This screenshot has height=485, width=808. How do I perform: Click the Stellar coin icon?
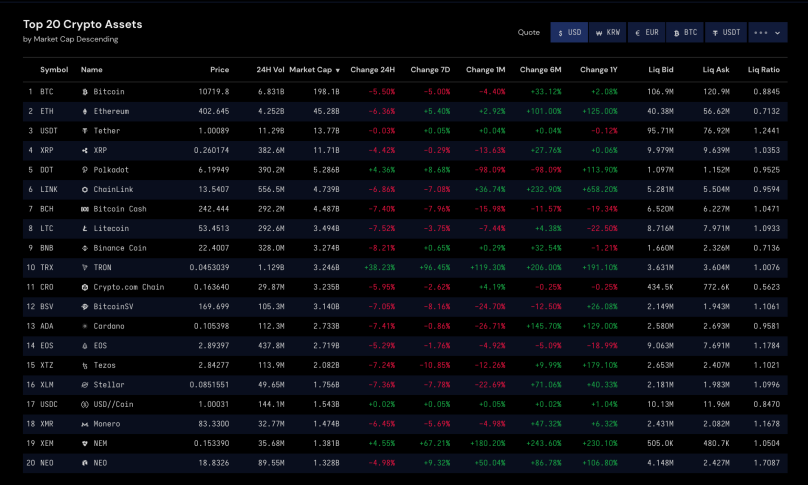pos(85,385)
